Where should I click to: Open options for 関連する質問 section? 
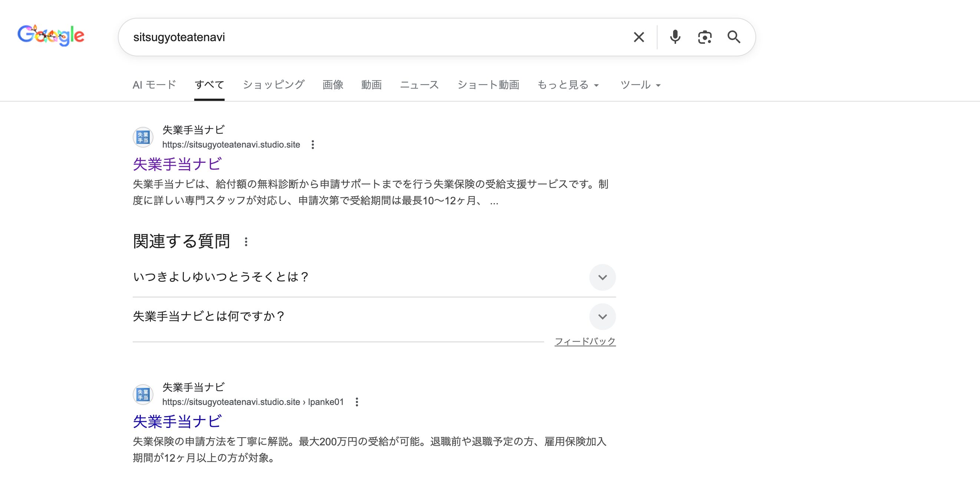[x=246, y=242]
